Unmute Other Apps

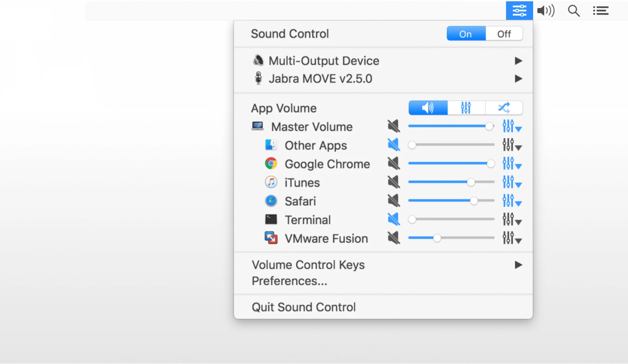click(394, 145)
